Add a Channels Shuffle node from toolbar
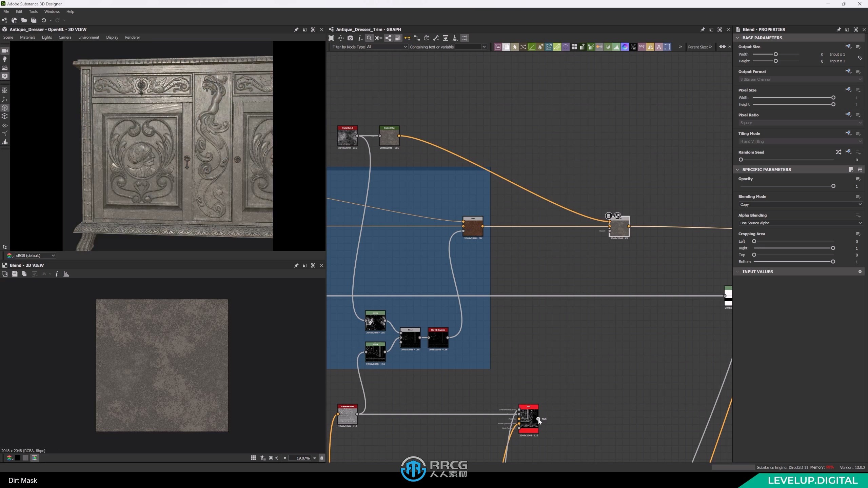 [523, 47]
